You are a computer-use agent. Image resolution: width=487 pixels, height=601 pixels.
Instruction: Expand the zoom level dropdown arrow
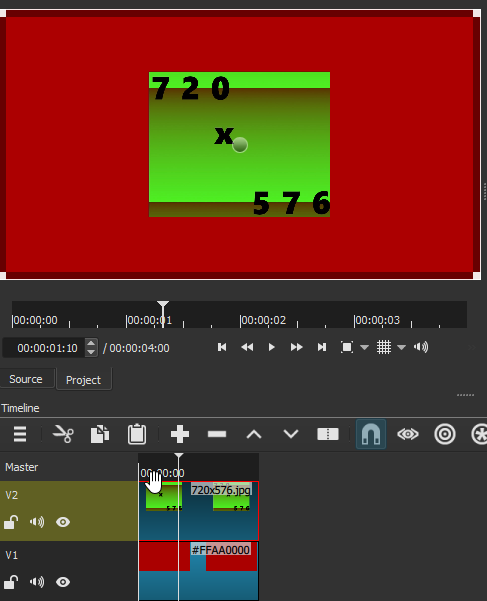tap(364, 348)
